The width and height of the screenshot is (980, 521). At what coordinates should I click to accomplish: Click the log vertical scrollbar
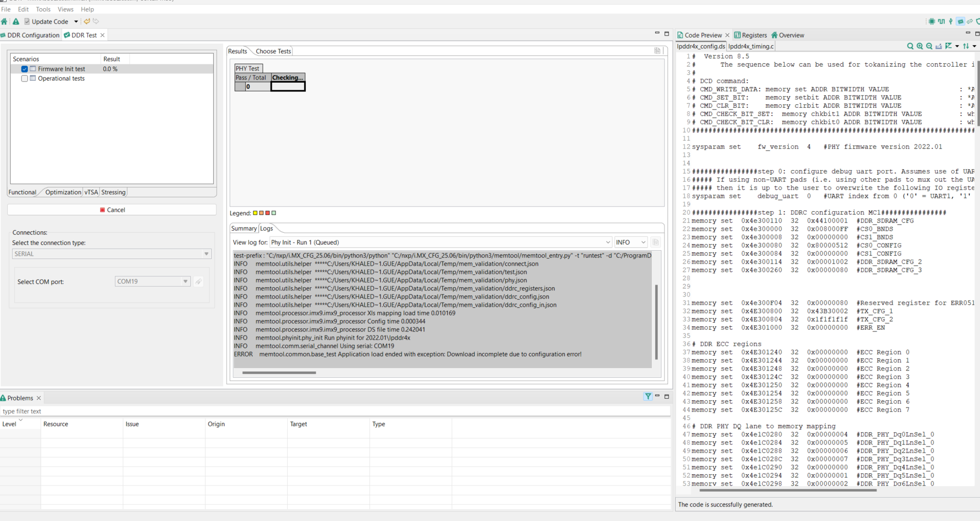click(x=656, y=322)
